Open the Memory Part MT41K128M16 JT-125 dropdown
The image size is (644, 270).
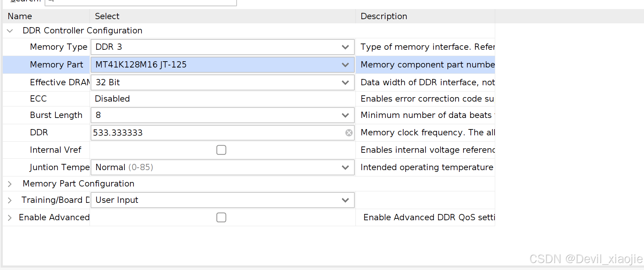click(345, 65)
